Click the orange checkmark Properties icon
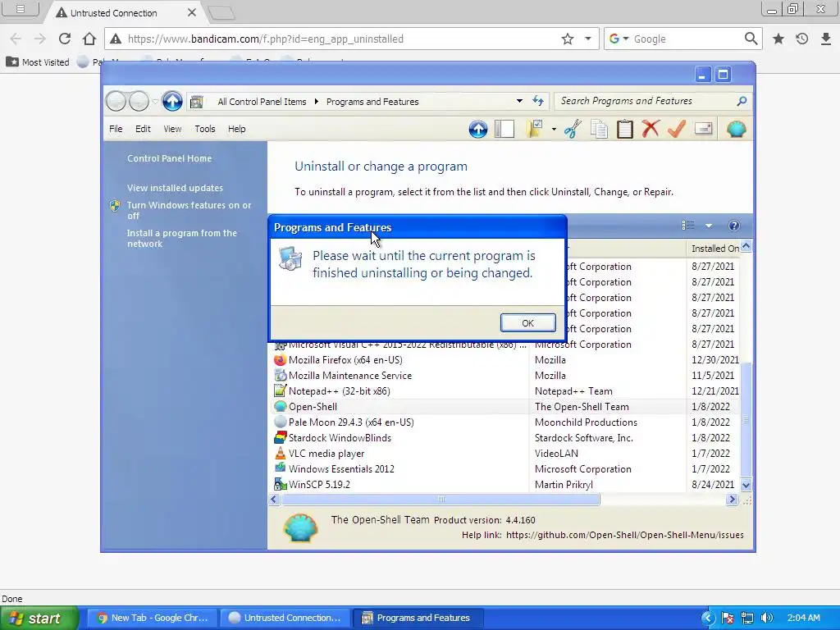The height and width of the screenshot is (630, 840). [677, 129]
